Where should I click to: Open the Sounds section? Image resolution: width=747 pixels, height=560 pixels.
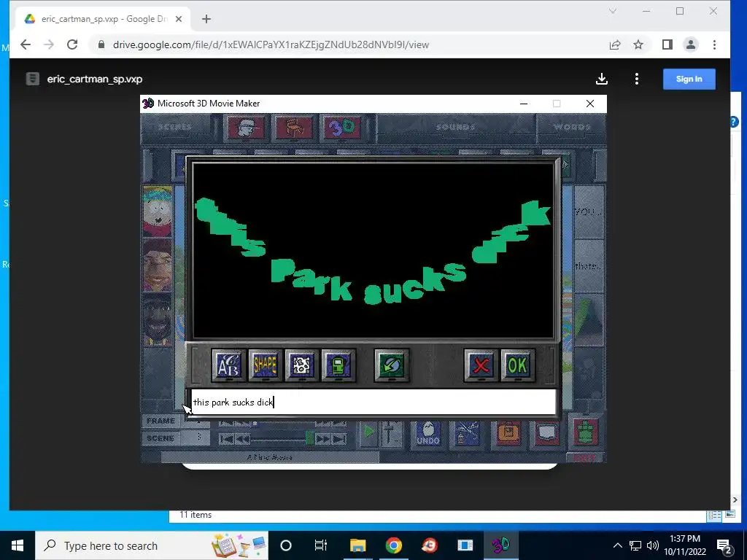pyautogui.click(x=455, y=127)
